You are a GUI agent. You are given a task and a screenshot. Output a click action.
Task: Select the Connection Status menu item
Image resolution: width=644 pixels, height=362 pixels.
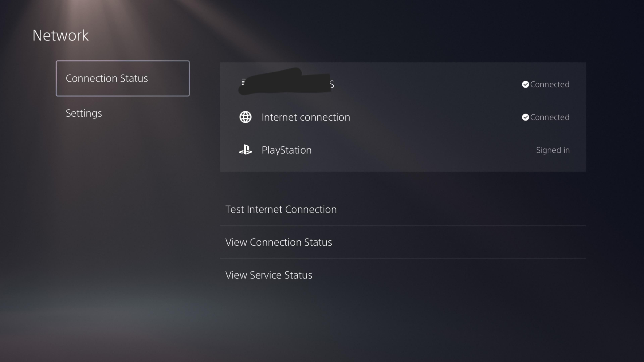tap(122, 78)
